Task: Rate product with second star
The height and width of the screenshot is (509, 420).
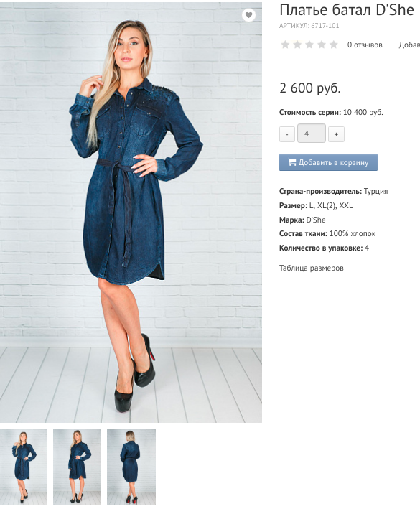Action: [297, 45]
